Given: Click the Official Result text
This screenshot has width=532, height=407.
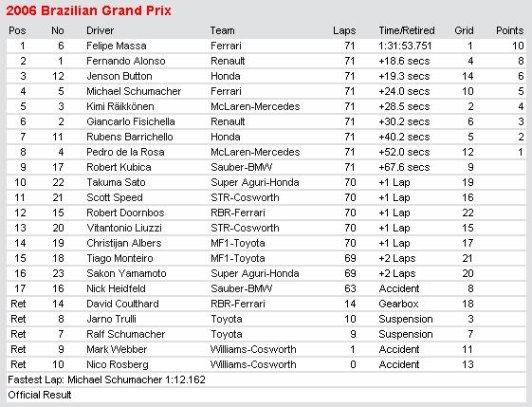Looking at the screenshot, I should pos(40,395).
